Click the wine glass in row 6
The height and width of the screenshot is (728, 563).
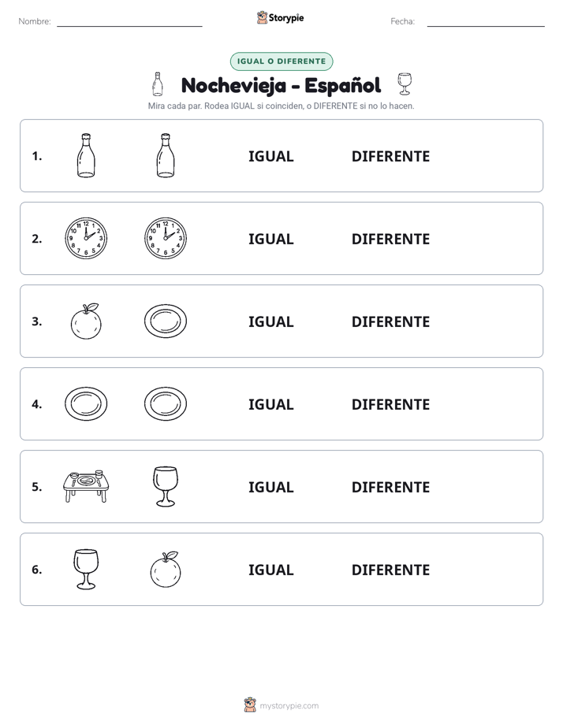(86, 569)
